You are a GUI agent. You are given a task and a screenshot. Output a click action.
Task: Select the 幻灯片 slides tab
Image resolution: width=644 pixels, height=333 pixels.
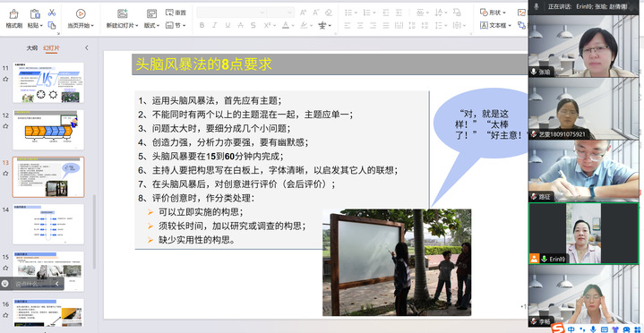click(51, 48)
